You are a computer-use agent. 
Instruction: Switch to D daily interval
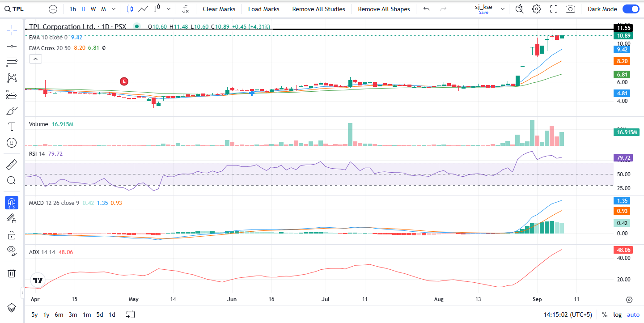point(83,9)
